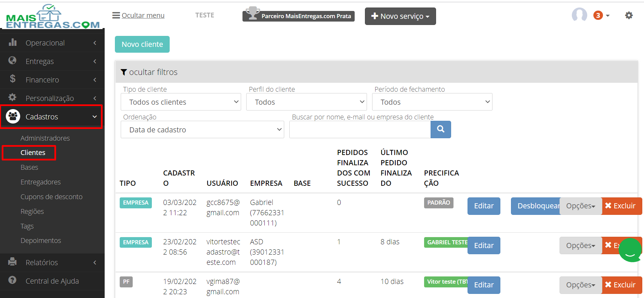Click the Entregas globe icon
The height and width of the screenshot is (298, 644).
(x=13, y=61)
